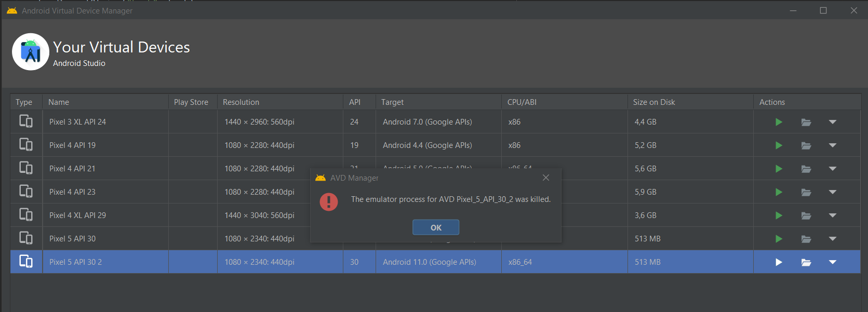This screenshot has width=868, height=312.
Task: Launch the Pixel 5 API 30 emulator
Action: (x=779, y=239)
